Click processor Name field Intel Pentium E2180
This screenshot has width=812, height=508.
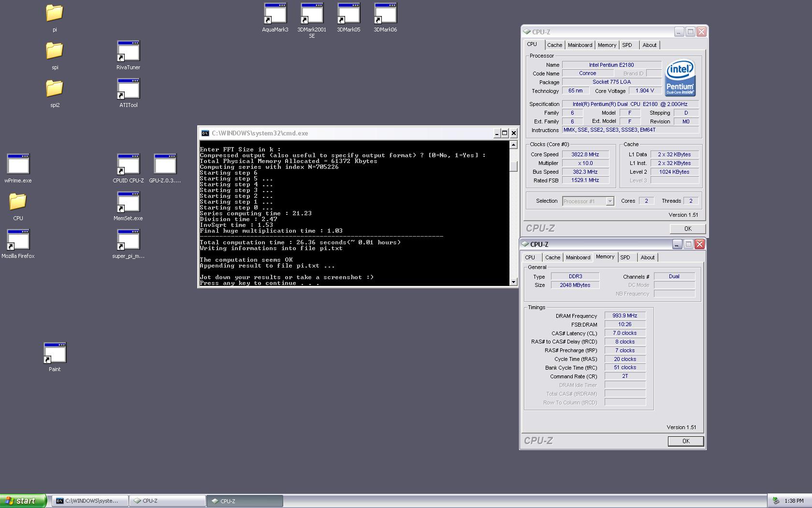click(x=611, y=65)
